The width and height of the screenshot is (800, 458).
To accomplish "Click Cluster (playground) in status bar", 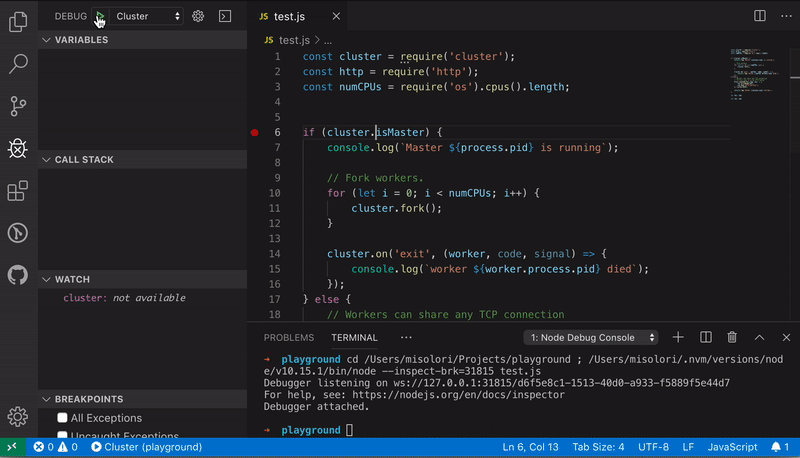I will 146,447.
